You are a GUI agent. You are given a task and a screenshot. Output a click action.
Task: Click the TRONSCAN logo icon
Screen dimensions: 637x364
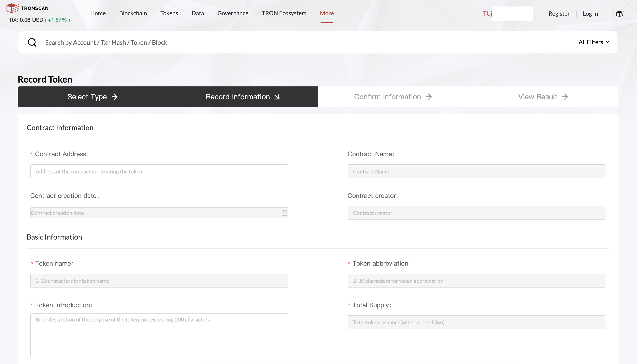12,8
